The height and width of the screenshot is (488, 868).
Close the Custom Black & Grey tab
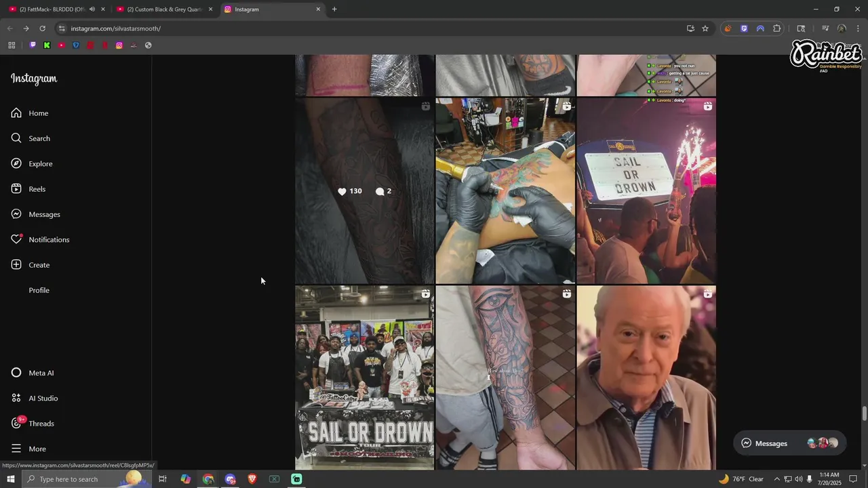[x=210, y=9]
